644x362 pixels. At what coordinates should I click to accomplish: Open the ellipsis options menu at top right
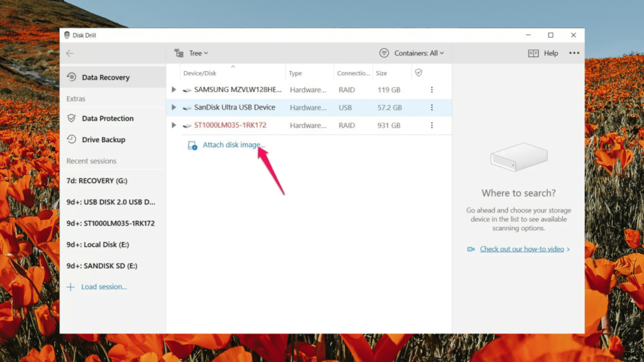click(574, 53)
